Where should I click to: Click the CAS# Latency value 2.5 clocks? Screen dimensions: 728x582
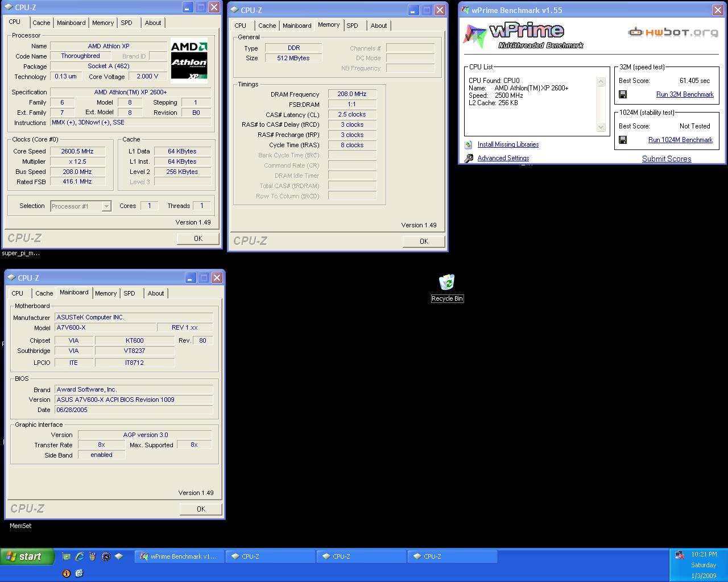tap(352, 115)
